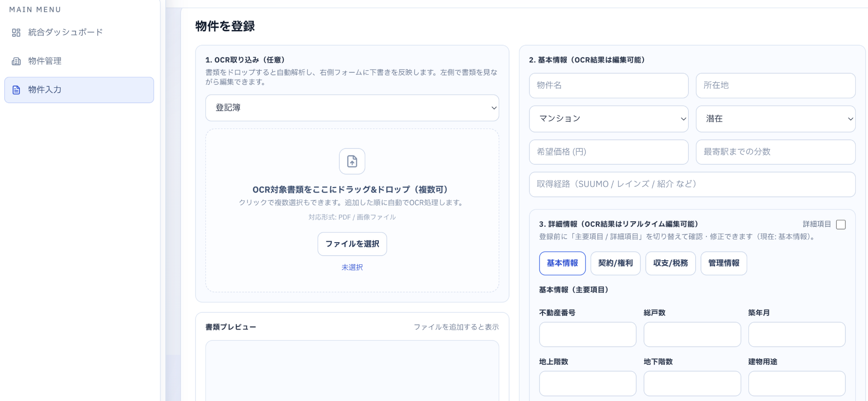This screenshot has height=401, width=868.
Task: Toggle the 詳細項目 checkbox
Action: [x=841, y=224]
